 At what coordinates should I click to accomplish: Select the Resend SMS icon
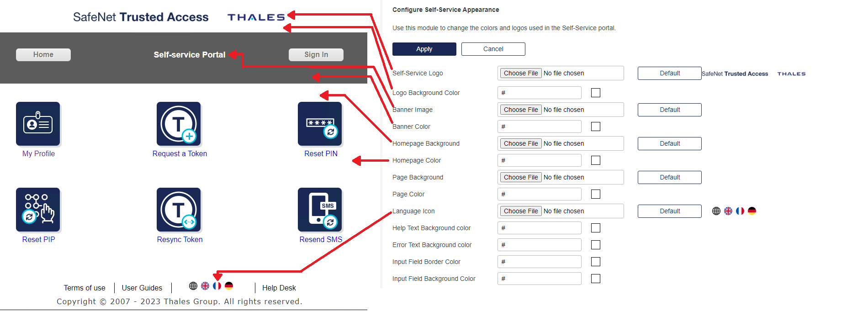pyautogui.click(x=320, y=210)
